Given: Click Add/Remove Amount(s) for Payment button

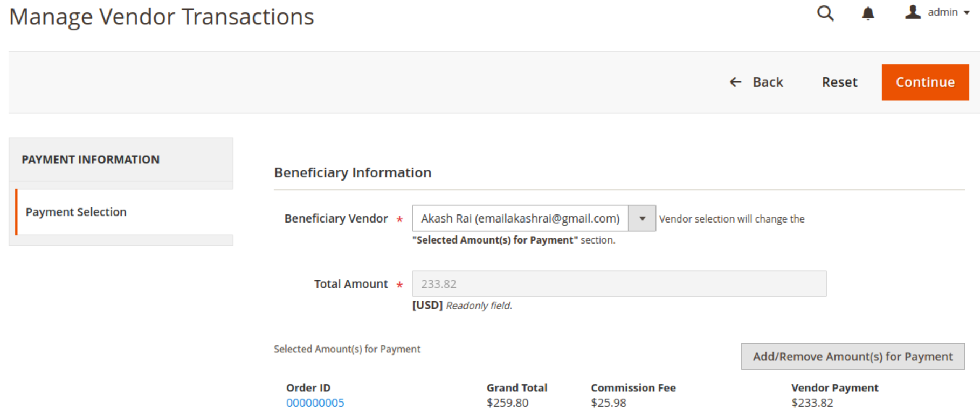Looking at the screenshot, I should (x=852, y=357).
